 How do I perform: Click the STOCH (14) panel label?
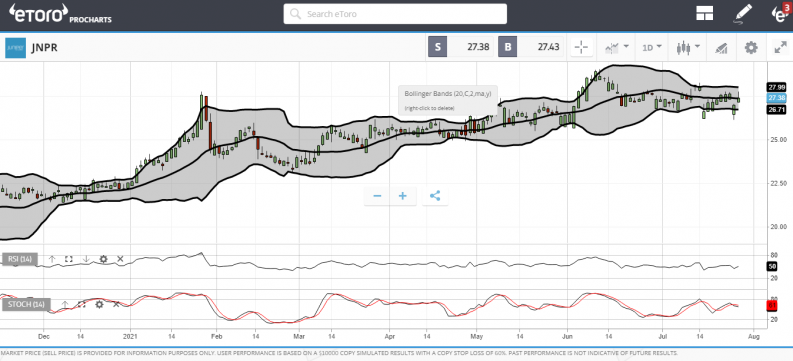coord(26,304)
